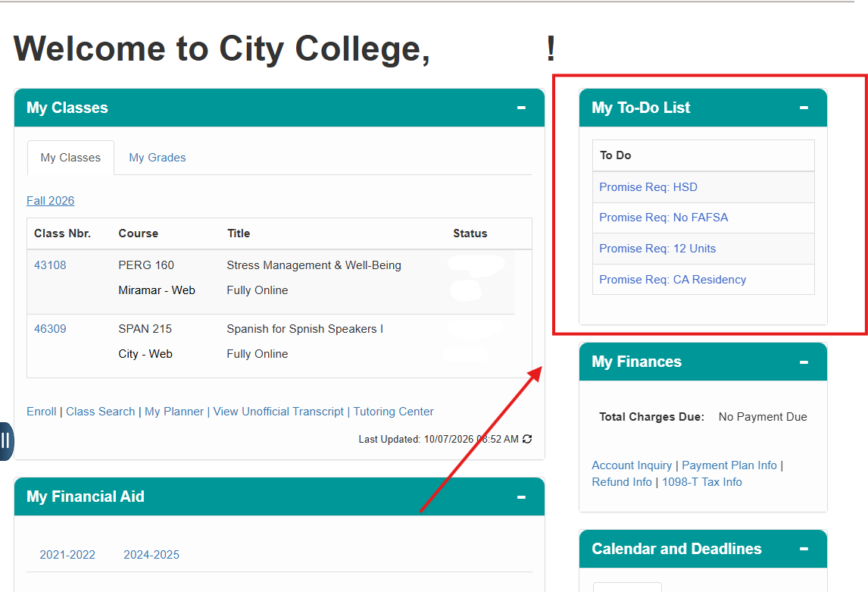Collapse the My Finances panel

click(804, 362)
